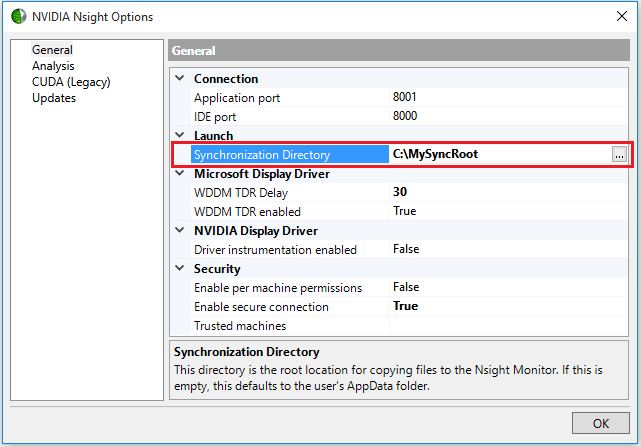Viewport: 641px width, 447px height.
Task: Collapse the Microsoft Display Driver section
Action: [180, 174]
